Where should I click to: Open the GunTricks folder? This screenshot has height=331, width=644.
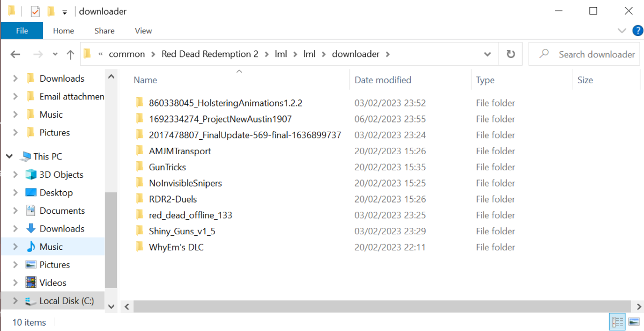pos(167,167)
